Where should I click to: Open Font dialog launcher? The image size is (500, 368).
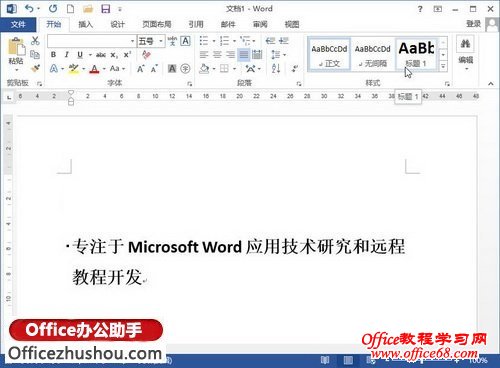[x=190, y=83]
